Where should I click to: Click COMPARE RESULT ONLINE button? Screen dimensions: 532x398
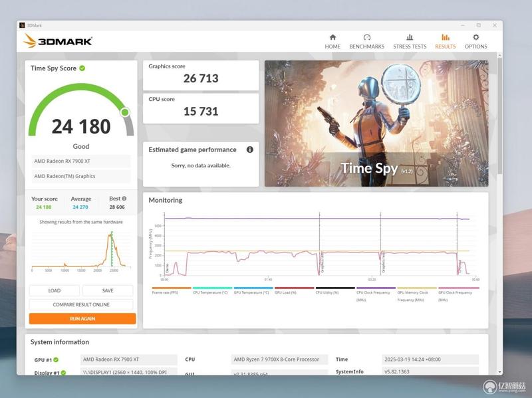(81, 304)
